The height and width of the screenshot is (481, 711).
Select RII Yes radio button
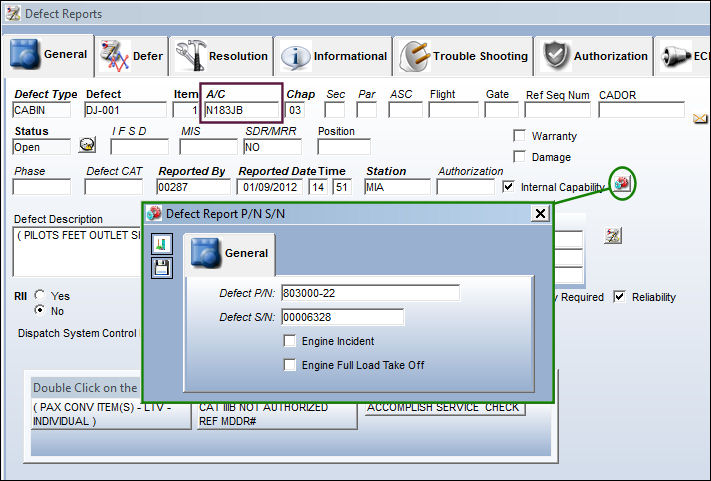[40, 295]
